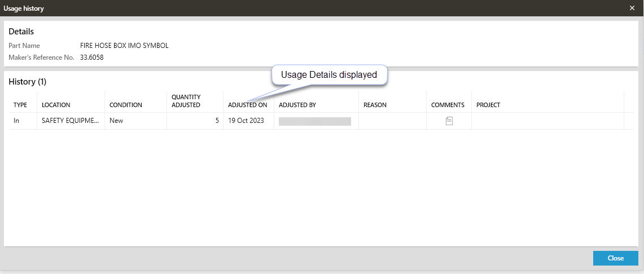Close the dialog with the title bar X

pos(632,8)
